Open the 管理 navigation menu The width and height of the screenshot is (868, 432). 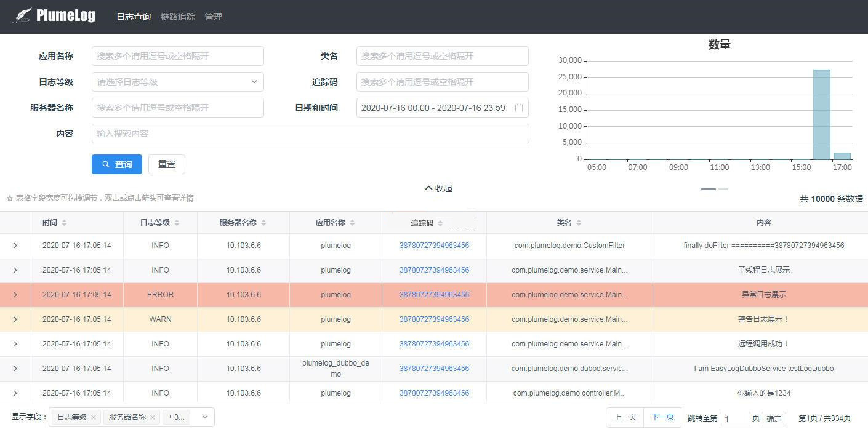(214, 17)
